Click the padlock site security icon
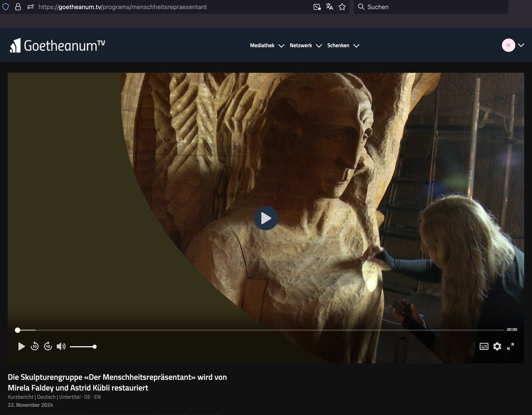 (18, 7)
